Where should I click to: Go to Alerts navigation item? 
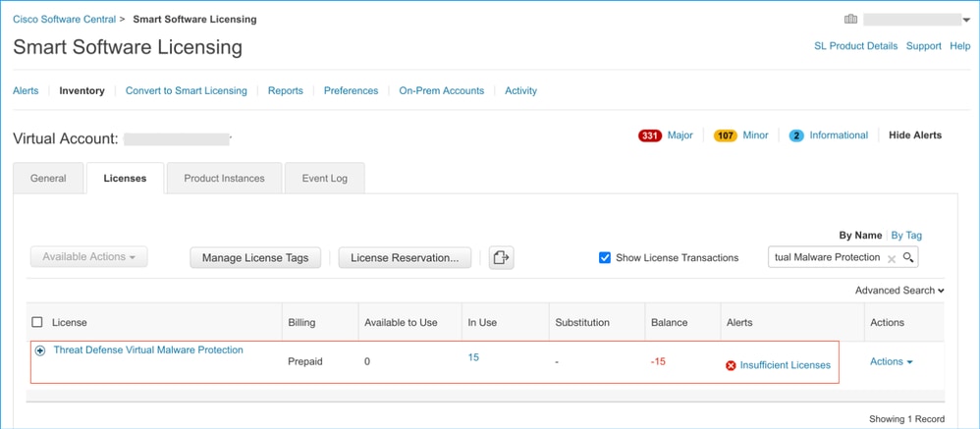point(26,90)
